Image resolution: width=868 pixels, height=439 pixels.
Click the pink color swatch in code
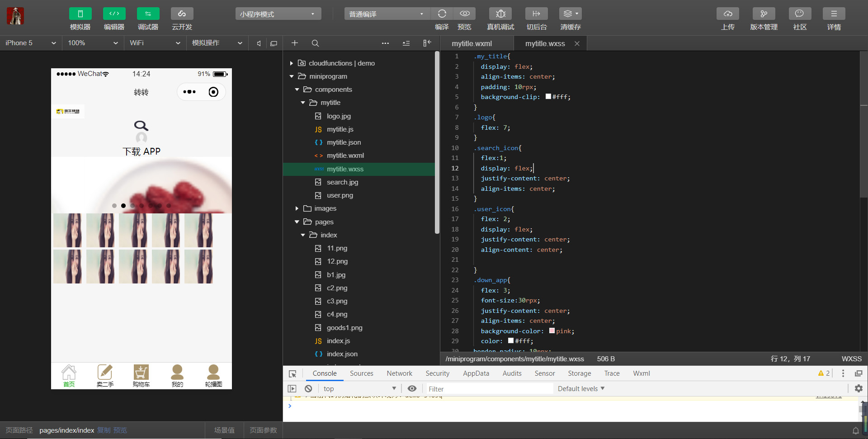(x=552, y=331)
